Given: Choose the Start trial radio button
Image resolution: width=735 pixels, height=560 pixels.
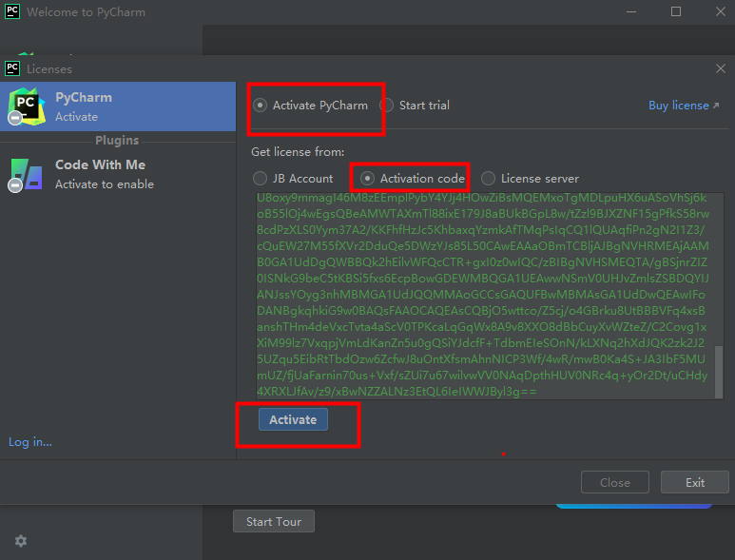Looking at the screenshot, I should 387,106.
